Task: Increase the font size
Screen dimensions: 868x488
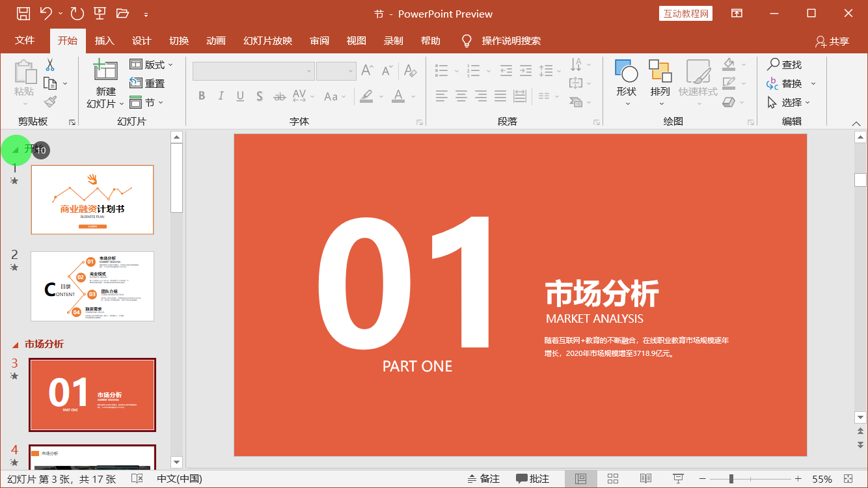Action: tap(368, 70)
